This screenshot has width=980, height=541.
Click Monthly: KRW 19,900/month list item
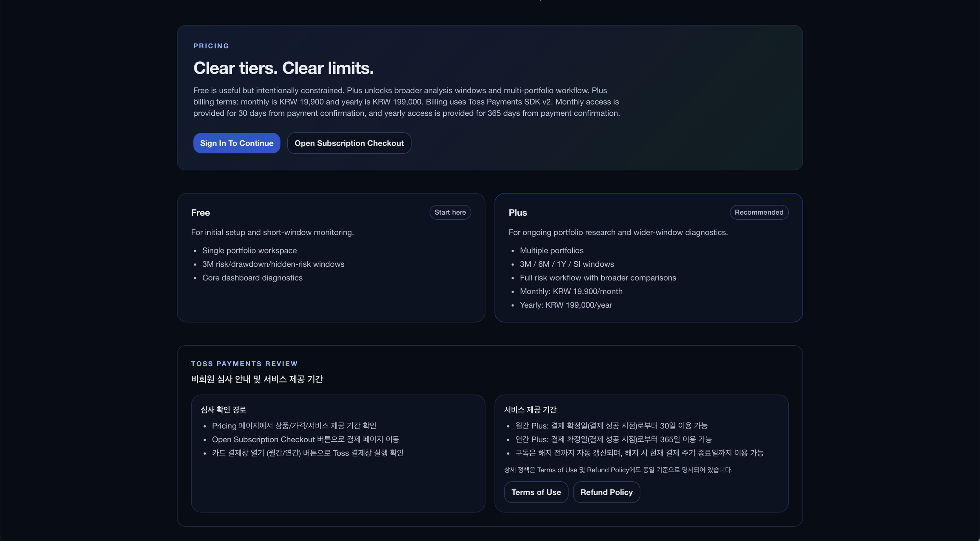click(x=571, y=291)
